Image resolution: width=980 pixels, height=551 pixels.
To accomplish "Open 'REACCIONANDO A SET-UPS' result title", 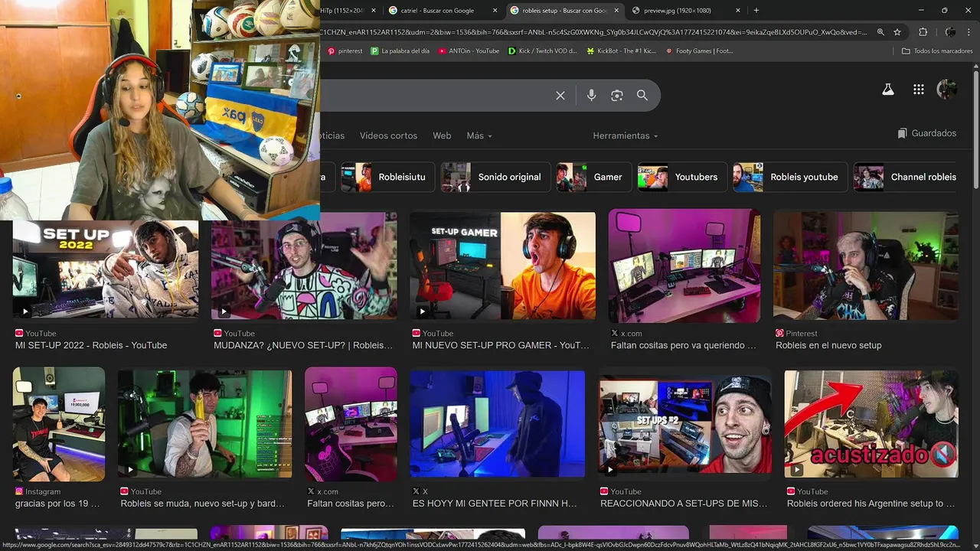I will [x=684, y=504].
